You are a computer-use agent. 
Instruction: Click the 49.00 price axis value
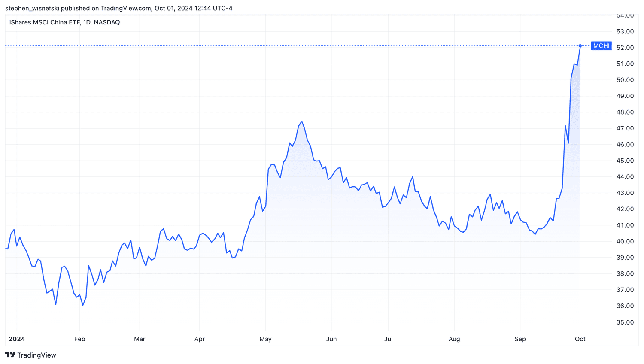[x=625, y=96]
